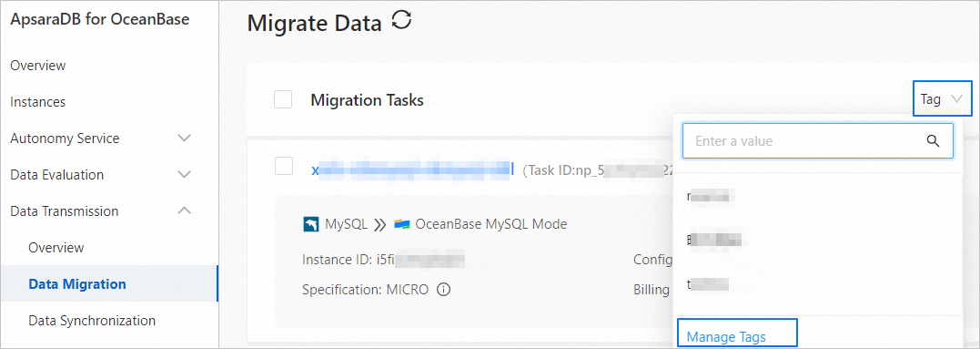
Task: Tick the Migration Tasks select-all checkbox
Action: click(283, 99)
